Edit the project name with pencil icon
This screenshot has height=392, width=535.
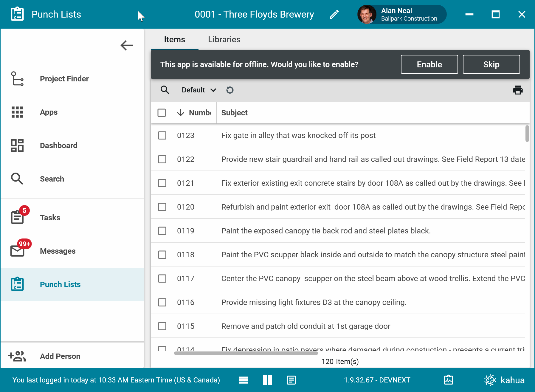(334, 14)
